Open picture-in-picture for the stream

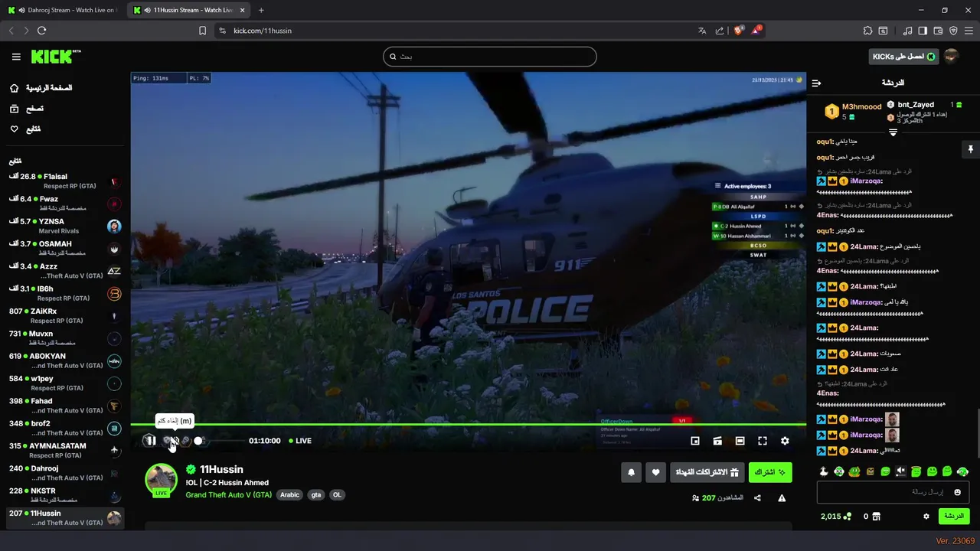pyautogui.click(x=695, y=441)
